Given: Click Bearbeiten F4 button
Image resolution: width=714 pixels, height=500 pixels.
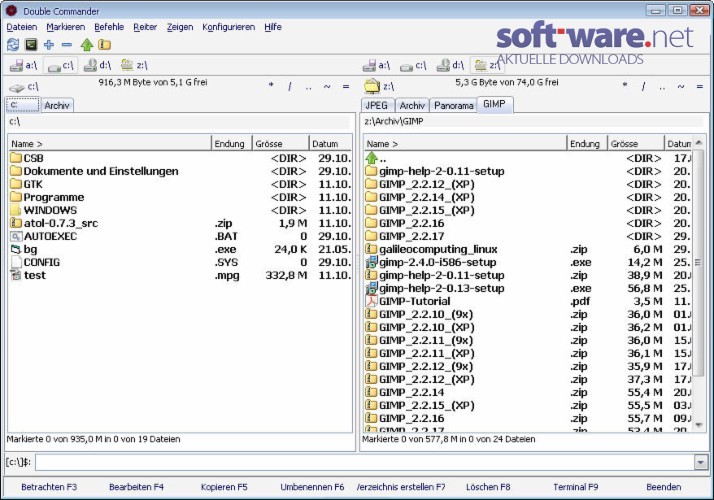Looking at the screenshot, I should 136,487.
